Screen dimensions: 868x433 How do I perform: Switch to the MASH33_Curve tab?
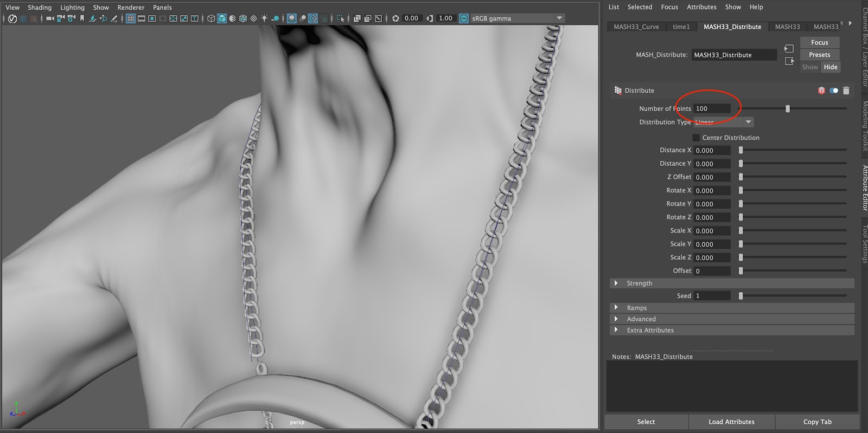point(636,27)
